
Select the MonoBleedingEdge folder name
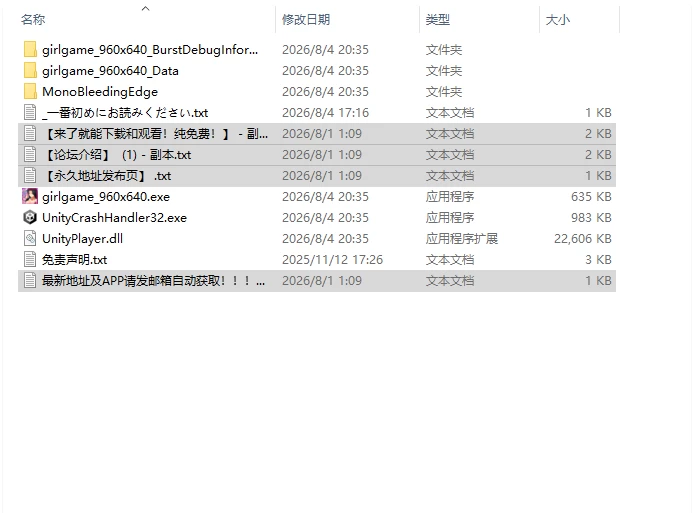tap(100, 91)
